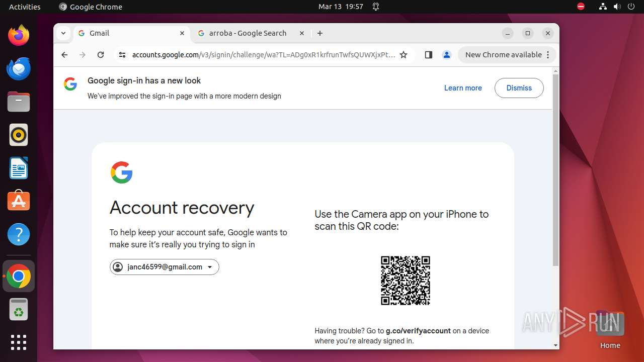Close the Gmail tab
Viewport: 644px width, 362px height.
tap(182, 33)
